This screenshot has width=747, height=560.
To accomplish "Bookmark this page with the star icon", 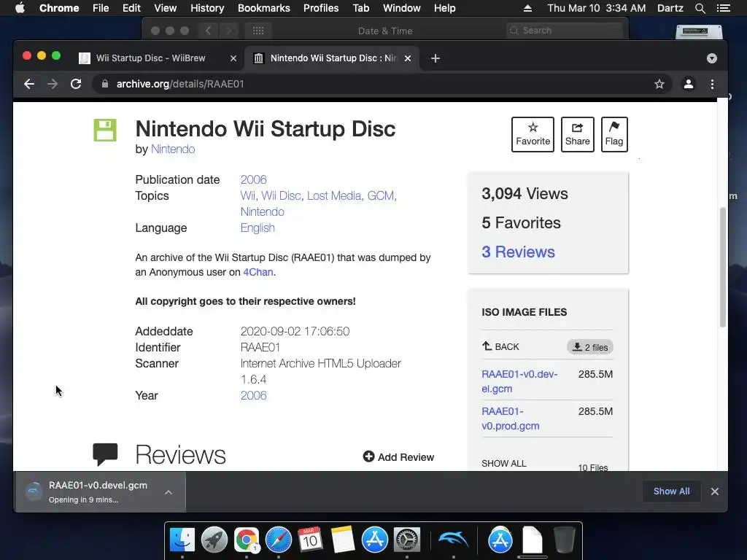I will [x=659, y=85].
